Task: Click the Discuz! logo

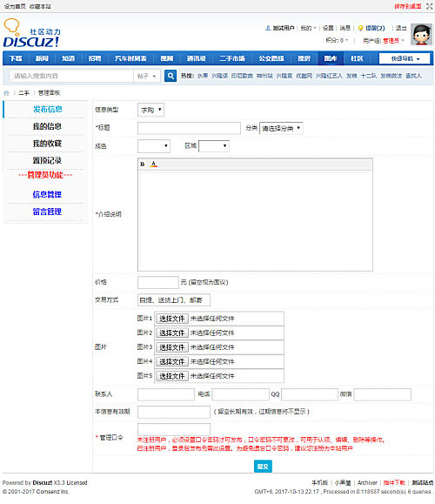Action: (31, 33)
